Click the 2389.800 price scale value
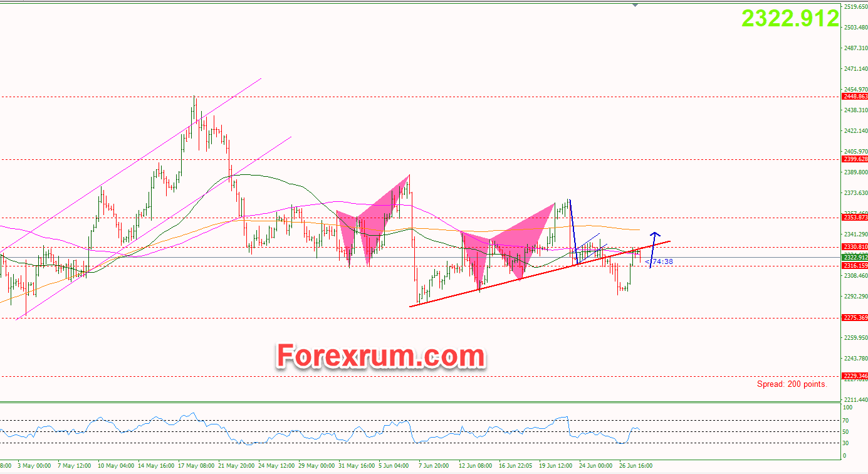868x474 pixels. tap(856, 172)
